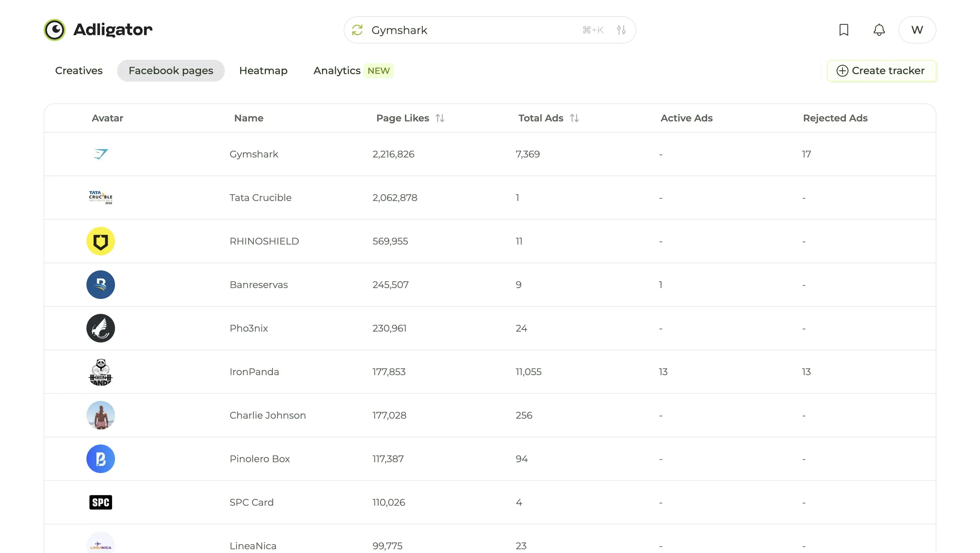
Task: Click the Page Likes column header
Action: (x=403, y=118)
